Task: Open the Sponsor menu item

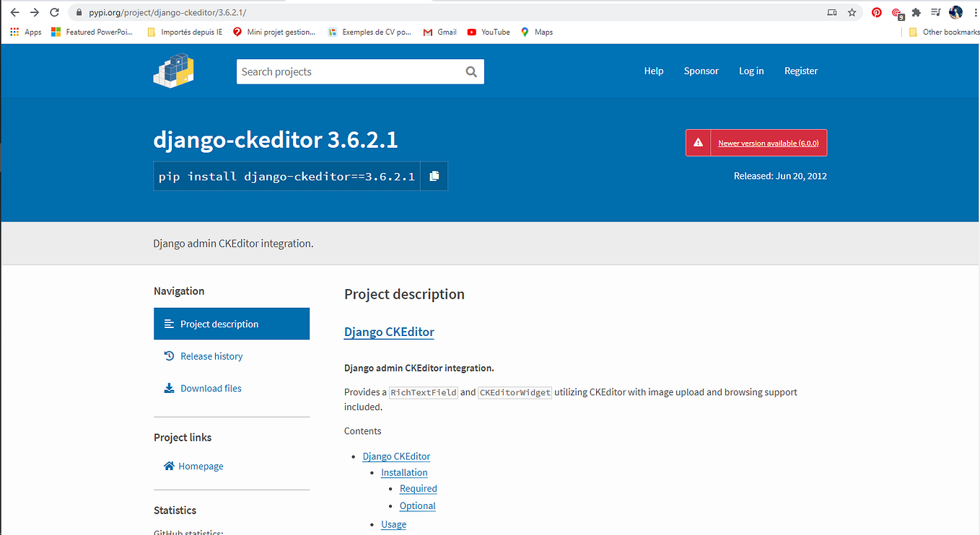Action: (x=701, y=71)
